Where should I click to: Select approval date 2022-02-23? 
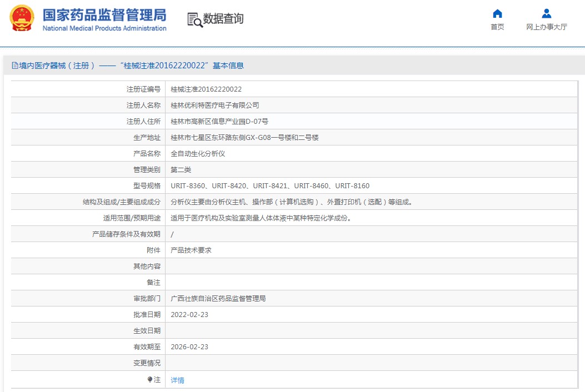pyautogui.click(x=189, y=314)
